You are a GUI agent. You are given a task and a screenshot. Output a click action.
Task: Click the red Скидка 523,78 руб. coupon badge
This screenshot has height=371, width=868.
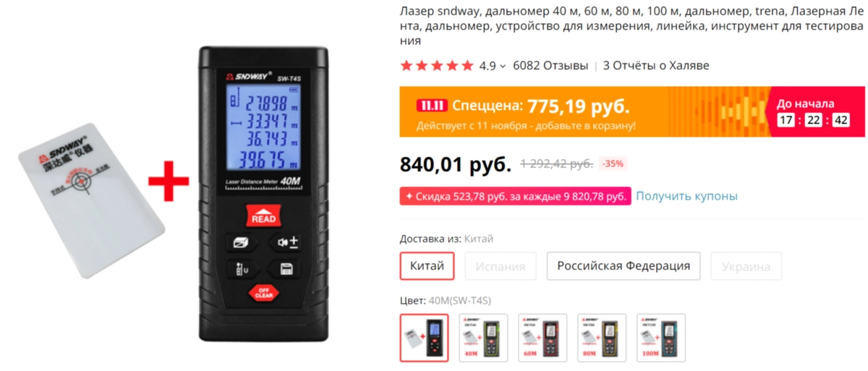515,196
